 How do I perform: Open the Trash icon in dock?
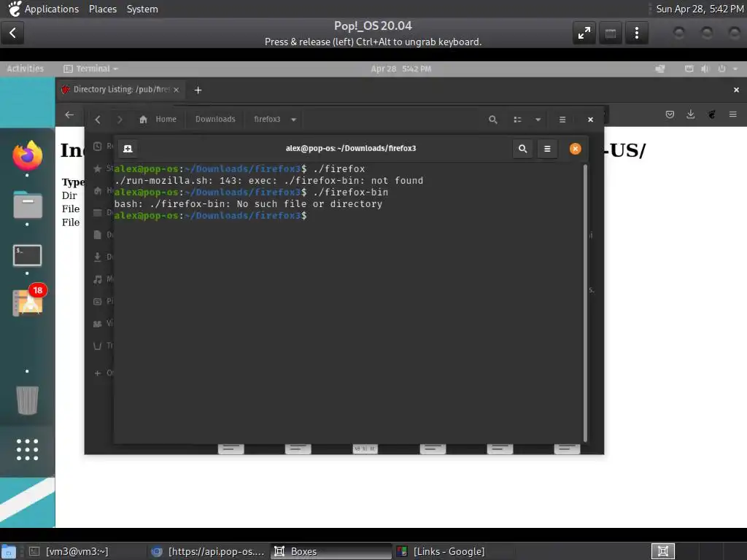27,400
